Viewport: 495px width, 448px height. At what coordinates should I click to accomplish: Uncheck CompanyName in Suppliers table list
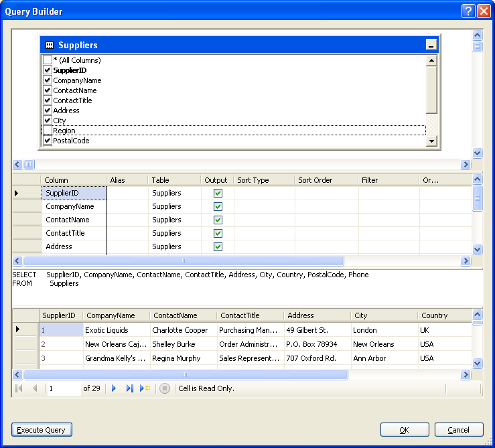pyautogui.click(x=48, y=80)
